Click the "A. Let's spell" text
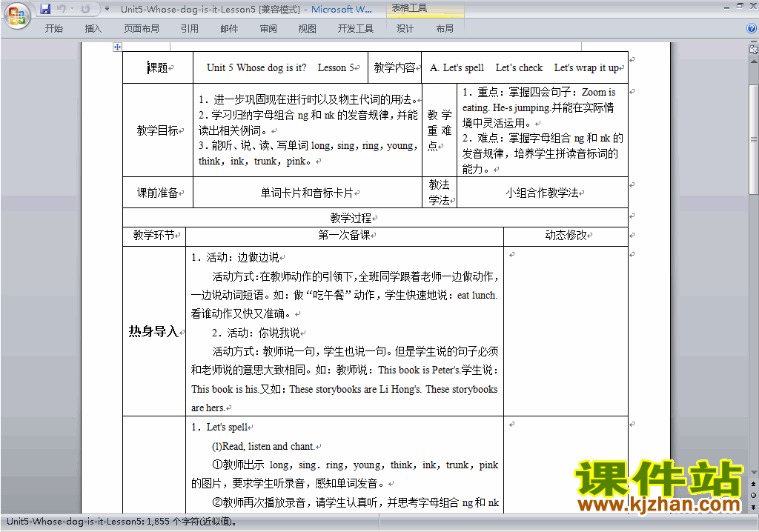 [457, 67]
